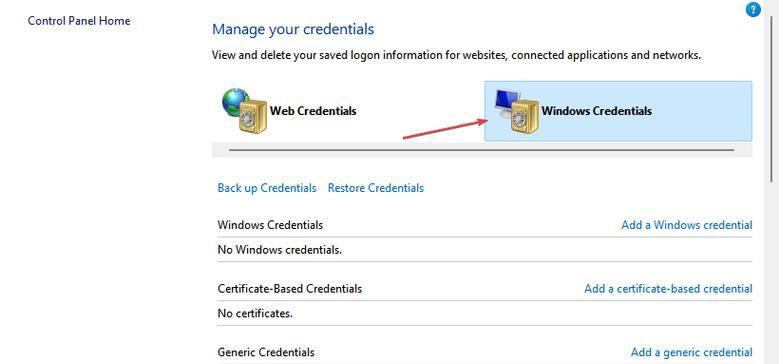Switch to the Web Credentials label
Screen dimensions: 779x364
(x=313, y=111)
